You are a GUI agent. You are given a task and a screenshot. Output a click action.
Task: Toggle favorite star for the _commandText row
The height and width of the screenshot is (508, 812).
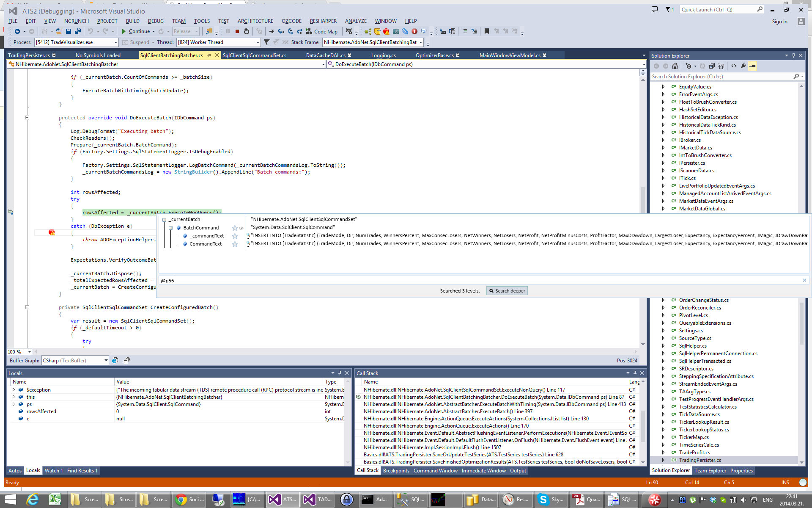point(235,236)
